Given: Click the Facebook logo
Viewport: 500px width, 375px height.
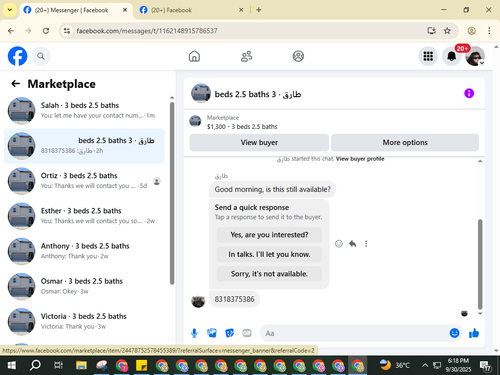Looking at the screenshot, I should 17,56.
